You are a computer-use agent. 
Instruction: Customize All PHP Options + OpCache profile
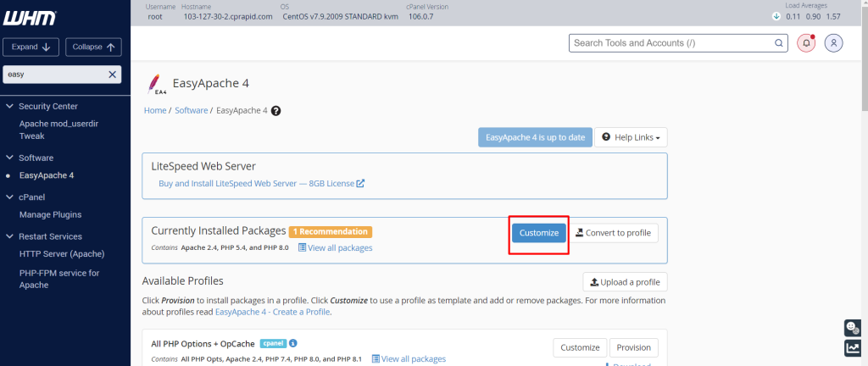point(580,347)
